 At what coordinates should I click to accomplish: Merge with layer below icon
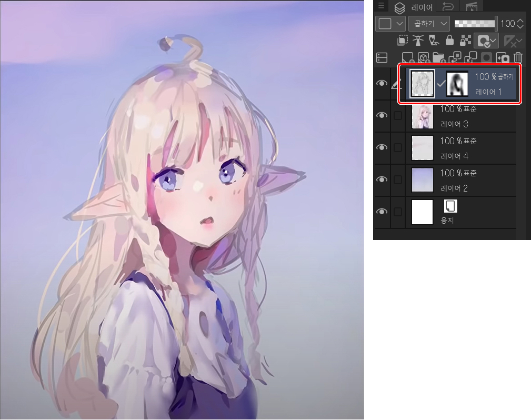tap(471, 58)
